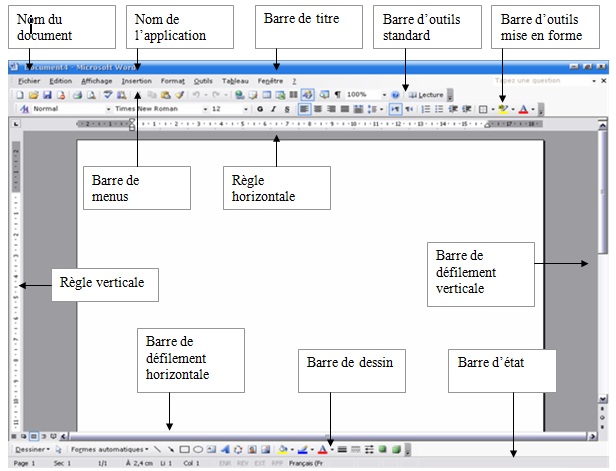The image size is (616, 471).
Task: Run spelling and grammar check
Action: point(108,95)
